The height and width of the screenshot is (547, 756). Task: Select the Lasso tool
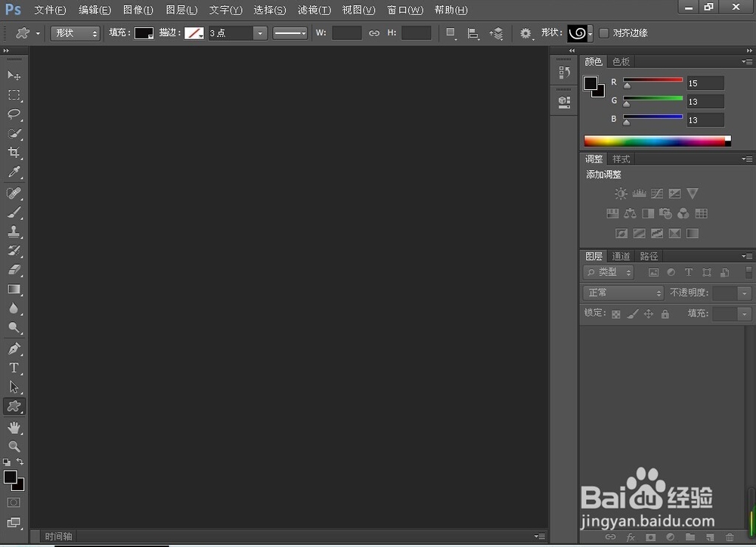(x=14, y=114)
